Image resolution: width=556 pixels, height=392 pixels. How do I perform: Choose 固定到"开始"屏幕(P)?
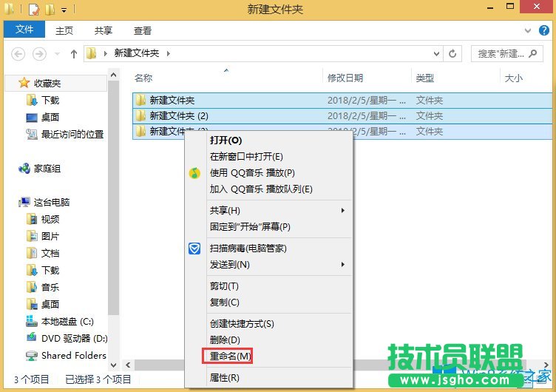[250, 226]
